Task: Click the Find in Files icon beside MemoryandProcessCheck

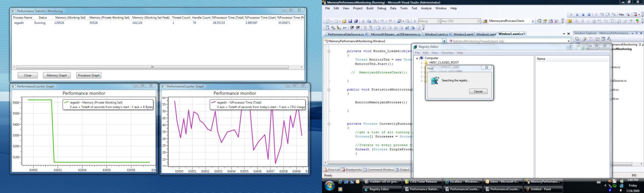Action: pyautogui.click(x=485, y=21)
